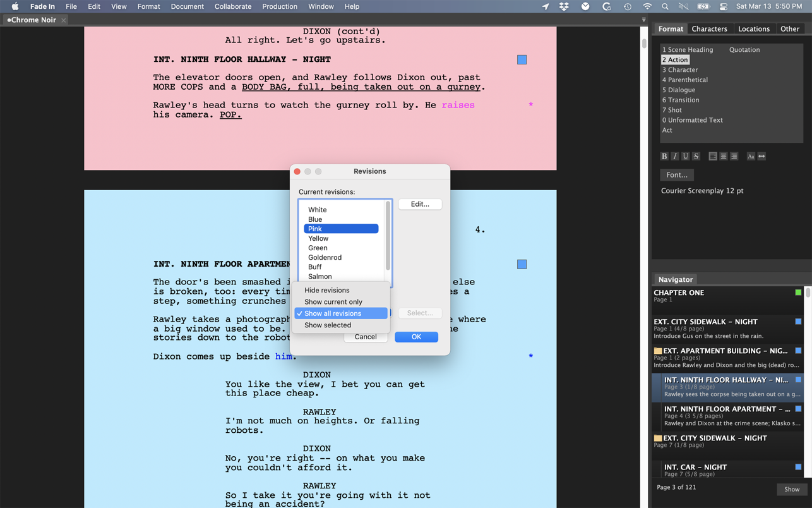Open the tab list dropdown arrow
The width and height of the screenshot is (812, 508).
click(643, 20)
